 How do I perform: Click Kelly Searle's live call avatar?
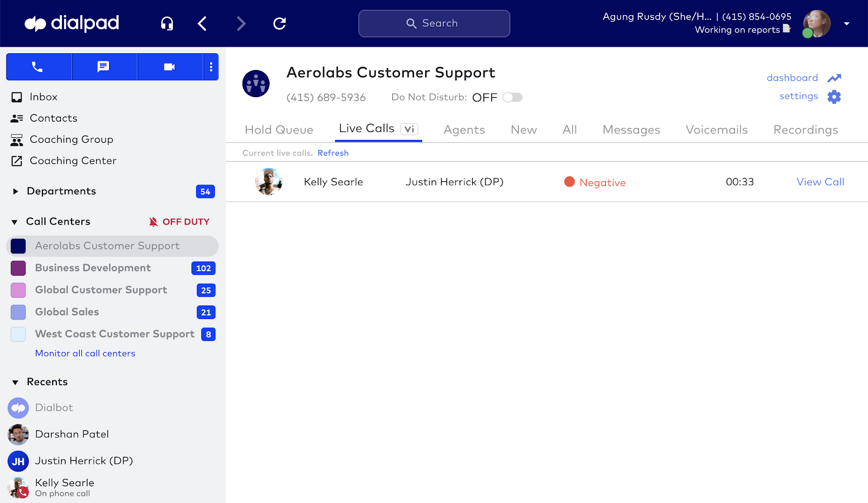(269, 182)
